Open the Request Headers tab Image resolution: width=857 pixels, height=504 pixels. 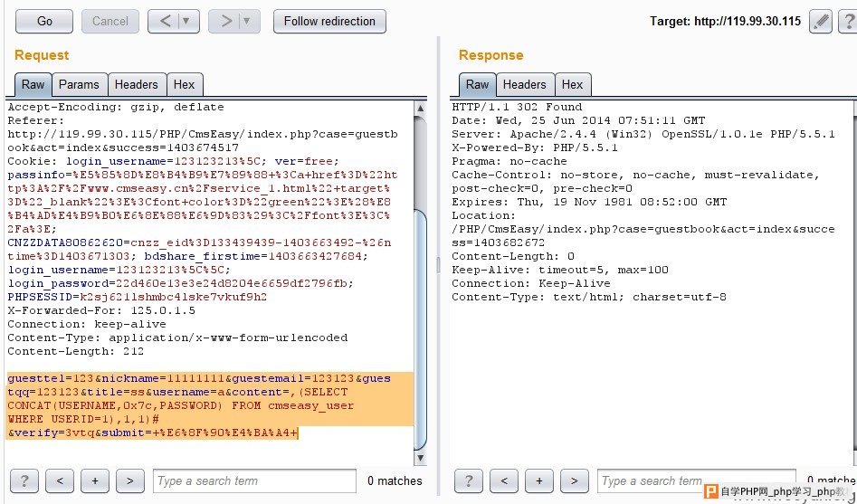click(137, 85)
